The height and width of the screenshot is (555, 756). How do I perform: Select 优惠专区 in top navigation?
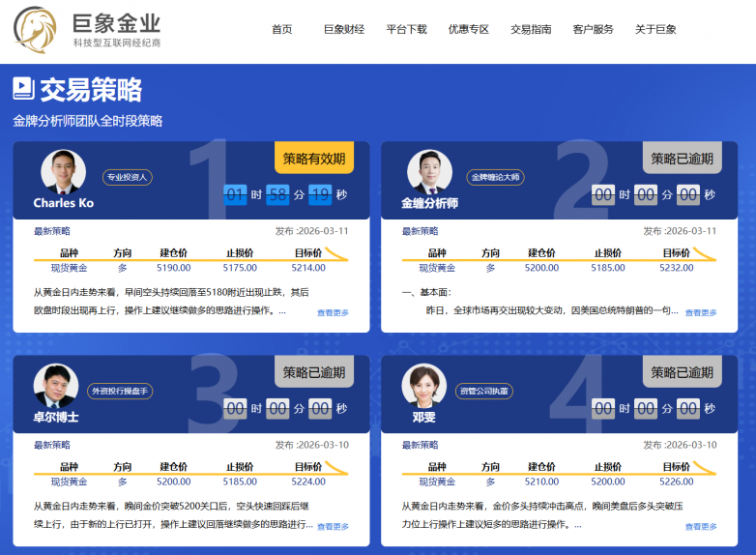(469, 29)
